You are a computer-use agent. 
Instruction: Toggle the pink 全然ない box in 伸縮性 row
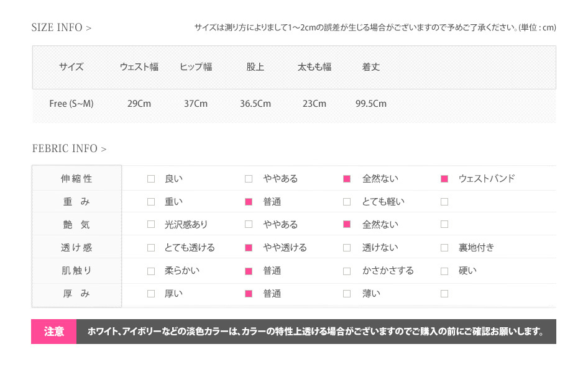tap(347, 179)
